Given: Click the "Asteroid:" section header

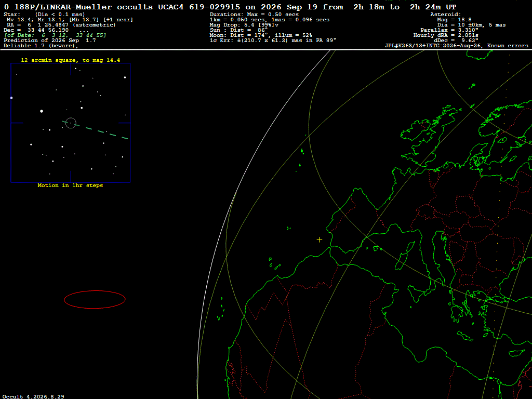Looking at the screenshot, I should (445, 14).
